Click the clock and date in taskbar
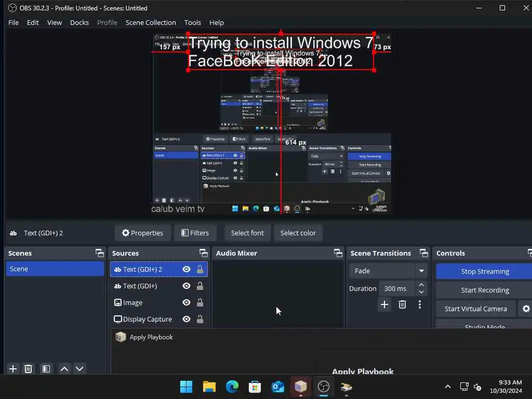532x399 pixels. [506, 387]
